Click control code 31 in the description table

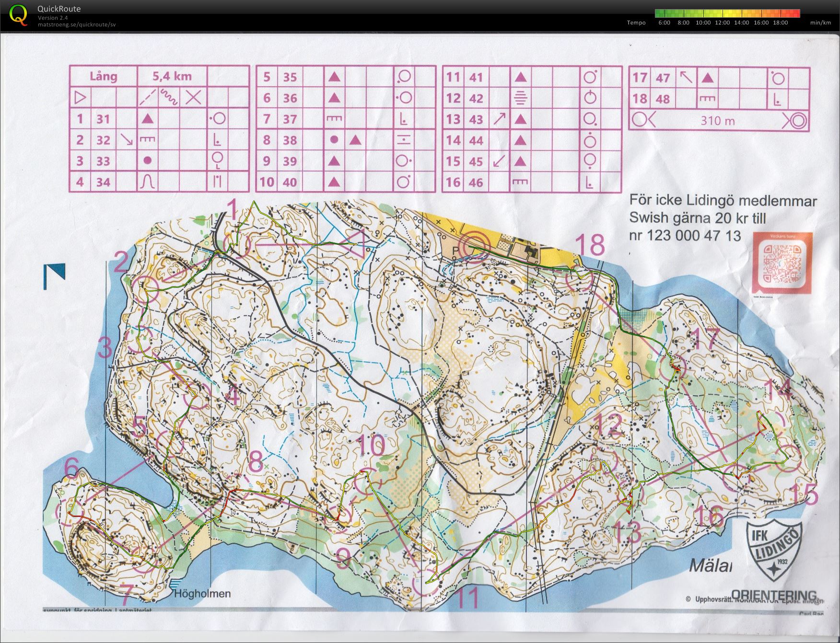[103, 119]
